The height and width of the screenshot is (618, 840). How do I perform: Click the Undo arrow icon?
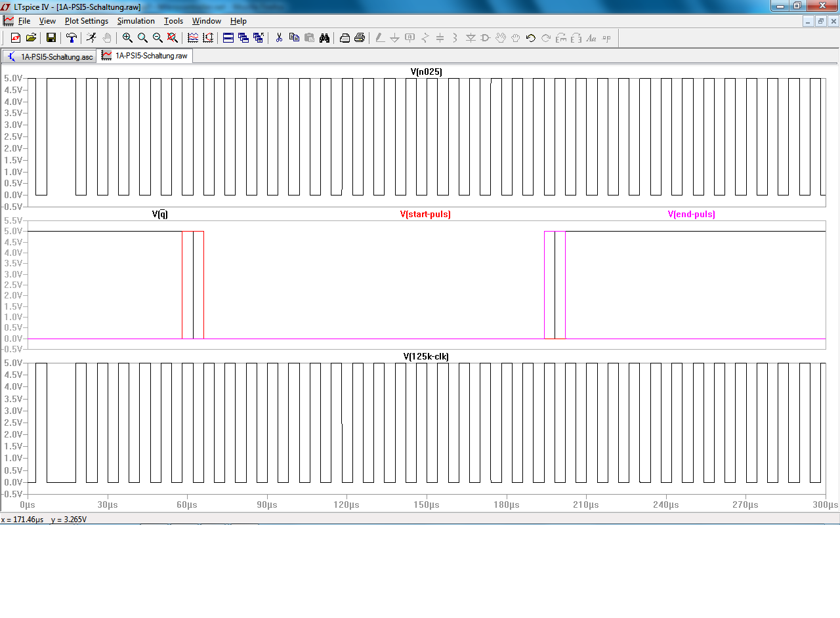531,38
